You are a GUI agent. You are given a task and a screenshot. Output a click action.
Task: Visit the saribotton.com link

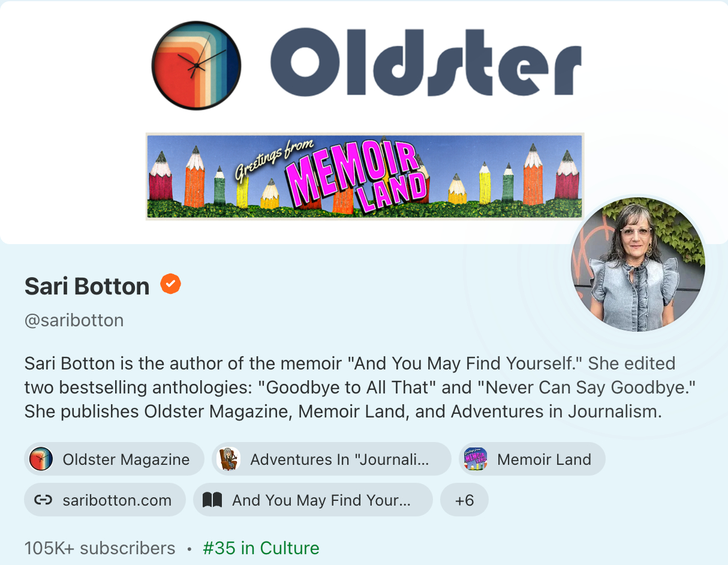coord(105,500)
